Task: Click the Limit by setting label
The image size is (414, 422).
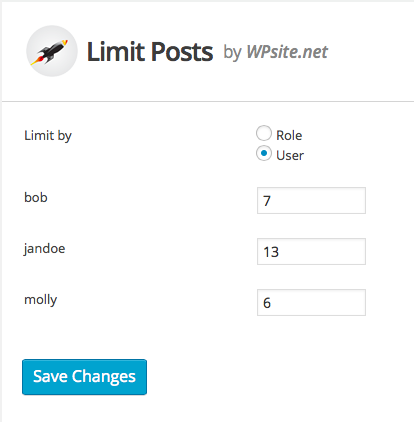Action: [48, 136]
